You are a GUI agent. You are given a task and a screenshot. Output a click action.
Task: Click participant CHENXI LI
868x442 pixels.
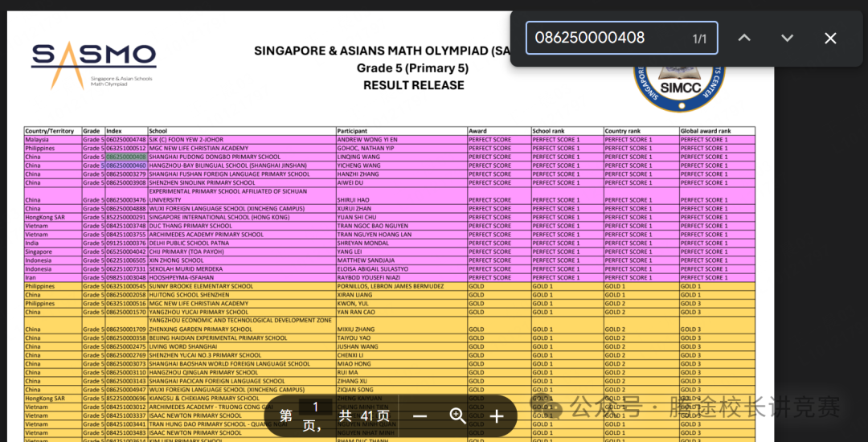[350, 355]
